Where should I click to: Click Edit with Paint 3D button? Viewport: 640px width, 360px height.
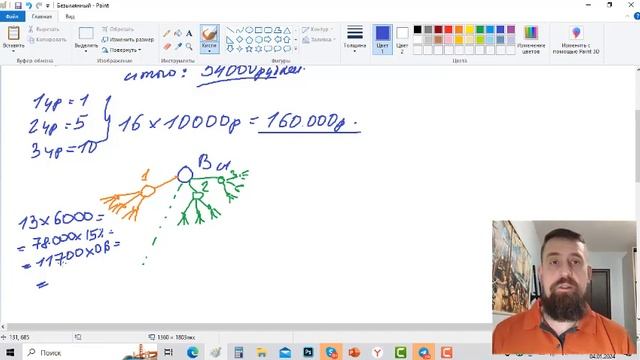[x=576, y=39]
